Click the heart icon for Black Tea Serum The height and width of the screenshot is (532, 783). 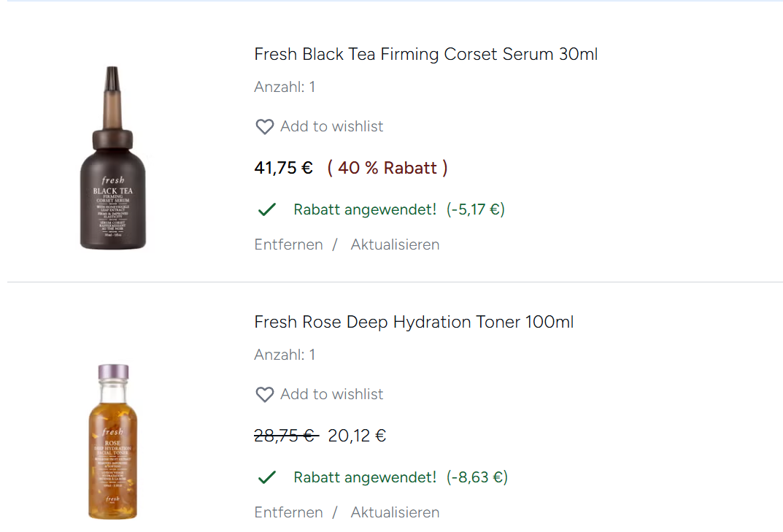pyautogui.click(x=264, y=127)
